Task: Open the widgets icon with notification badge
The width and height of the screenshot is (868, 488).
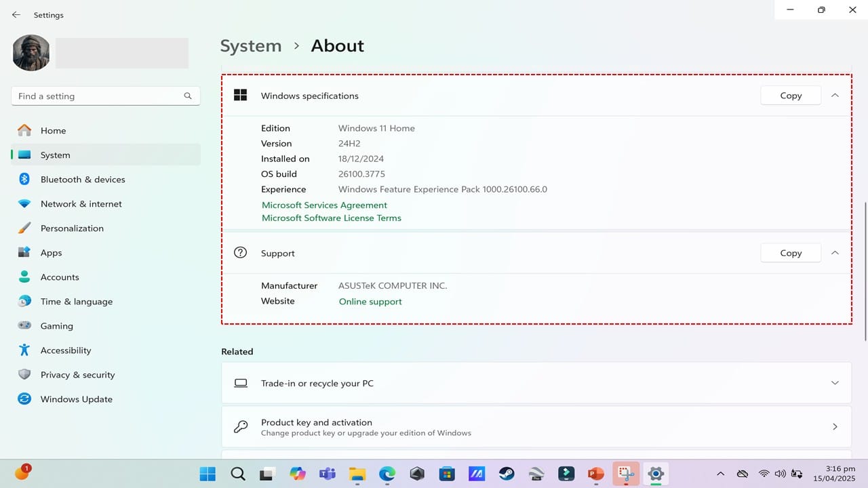Action: point(22,472)
